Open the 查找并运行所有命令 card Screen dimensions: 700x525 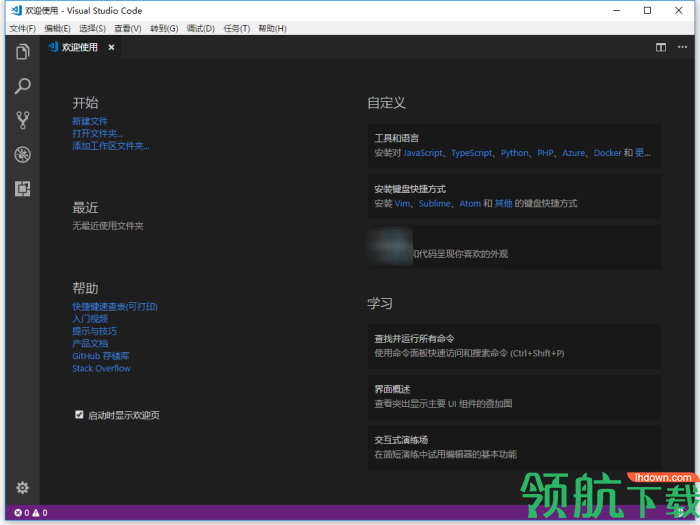pos(514,346)
